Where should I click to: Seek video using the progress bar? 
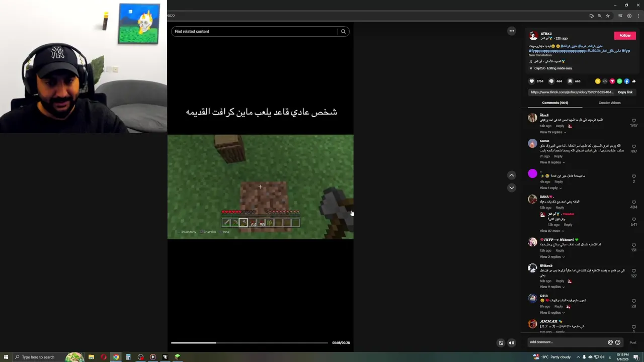(x=249, y=343)
